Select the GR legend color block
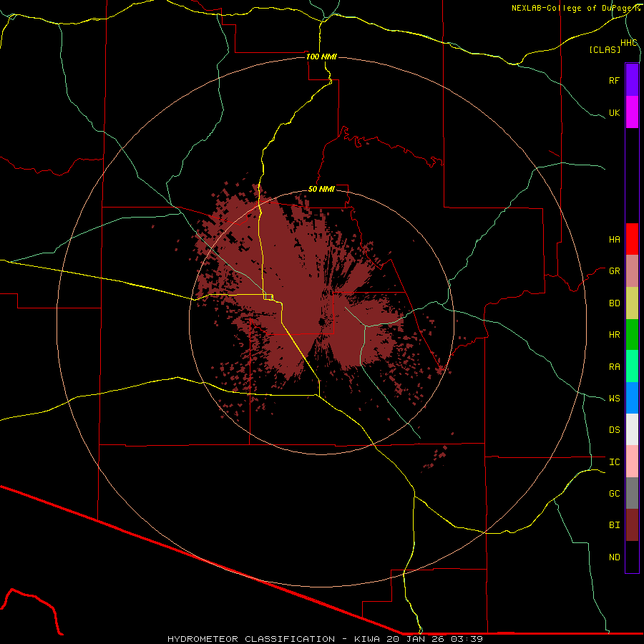Viewport: 644px width, 644px height. 632,271
